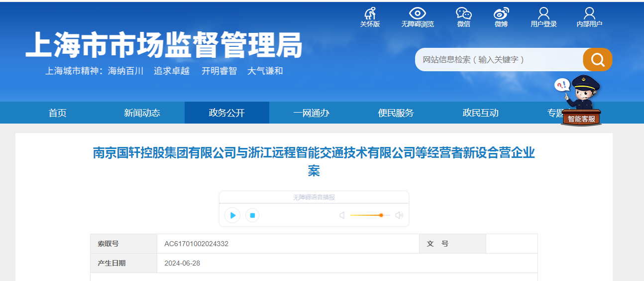Open the 无障碍浏览 accessibility eye icon

(x=418, y=13)
